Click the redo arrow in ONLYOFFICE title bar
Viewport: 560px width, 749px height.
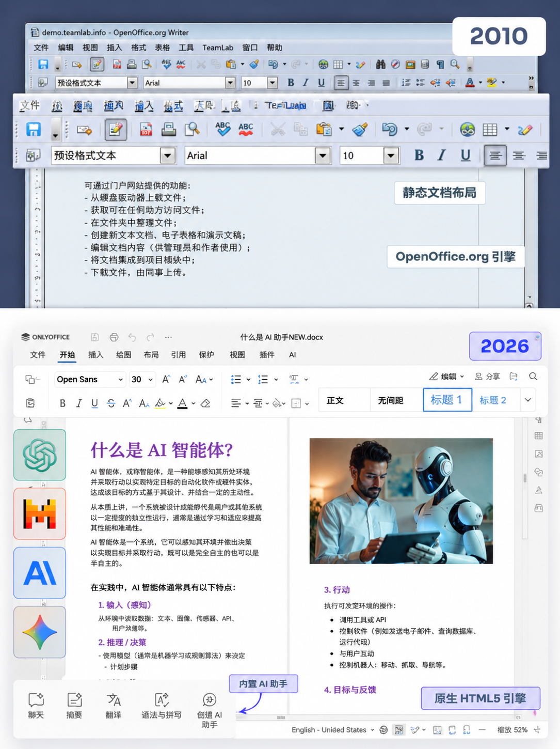[150, 337]
